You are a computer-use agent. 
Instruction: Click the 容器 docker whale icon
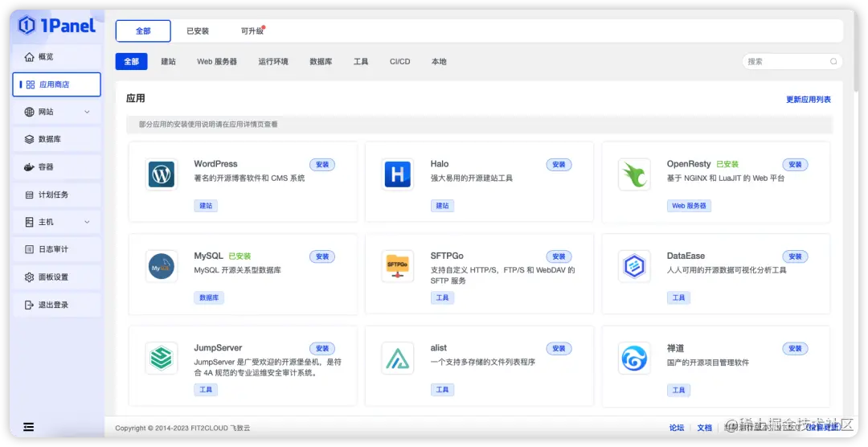click(30, 166)
